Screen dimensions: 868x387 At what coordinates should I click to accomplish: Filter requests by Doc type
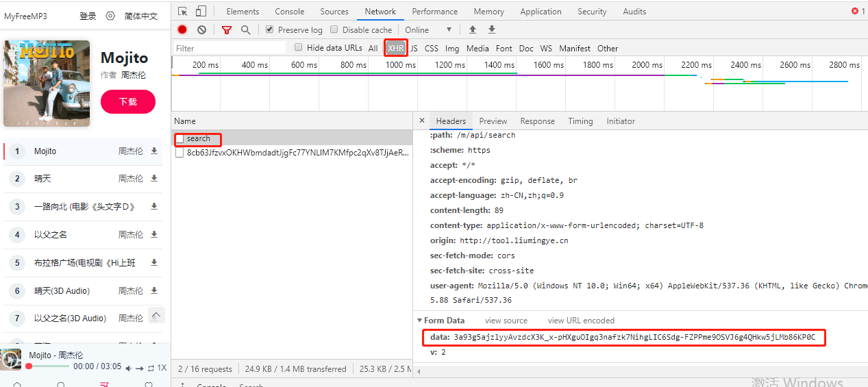tap(526, 49)
